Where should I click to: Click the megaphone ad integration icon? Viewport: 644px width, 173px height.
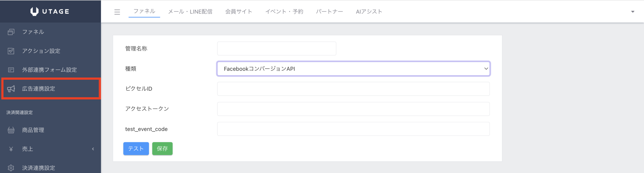coord(11,89)
